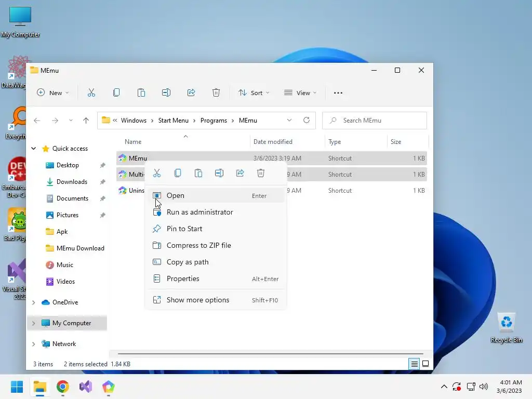Select Pictures in Quick access
Viewport: 532px width, 399px height.
click(67, 215)
